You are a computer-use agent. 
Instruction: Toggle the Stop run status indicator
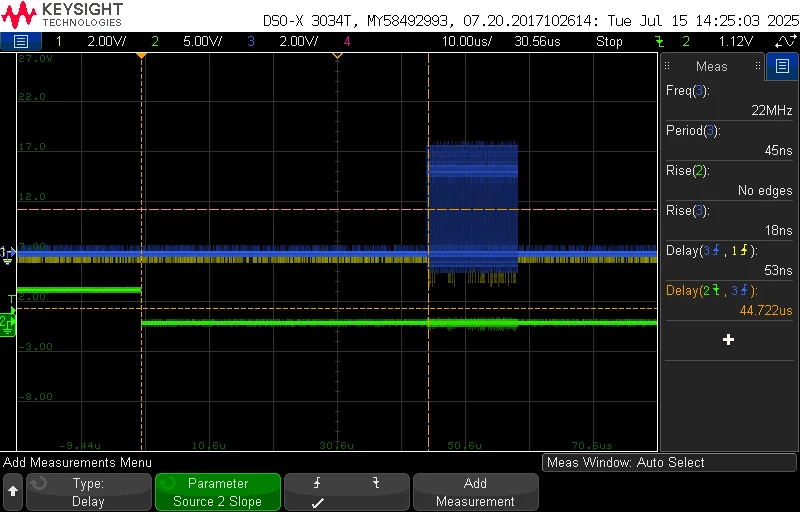pos(609,41)
